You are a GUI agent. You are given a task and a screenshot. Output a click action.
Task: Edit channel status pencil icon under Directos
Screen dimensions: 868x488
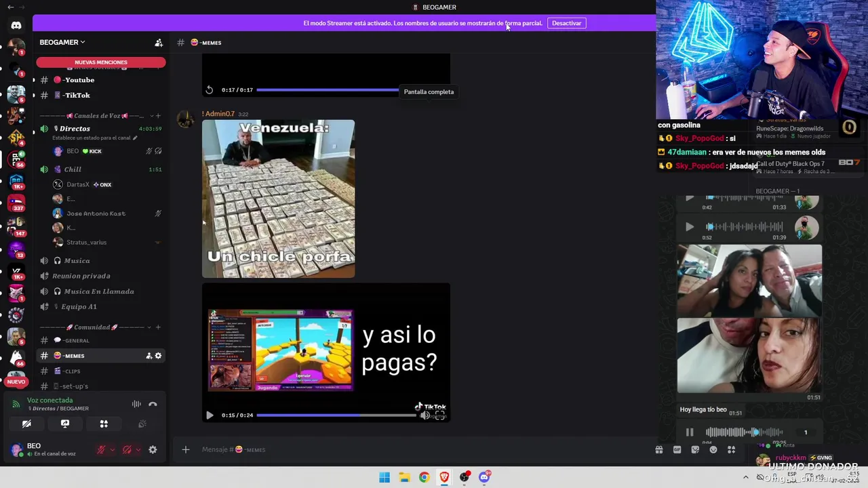pyautogui.click(x=136, y=138)
